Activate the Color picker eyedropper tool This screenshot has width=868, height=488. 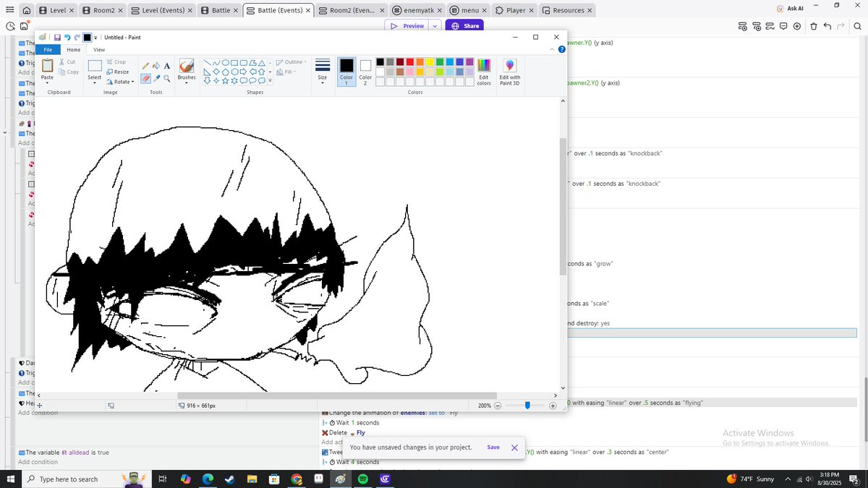click(156, 78)
